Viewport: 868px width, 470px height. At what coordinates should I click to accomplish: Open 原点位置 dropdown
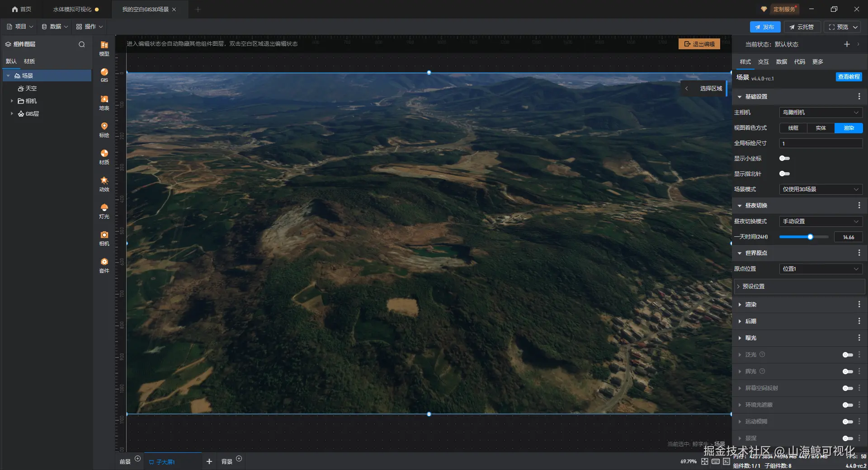coord(821,268)
